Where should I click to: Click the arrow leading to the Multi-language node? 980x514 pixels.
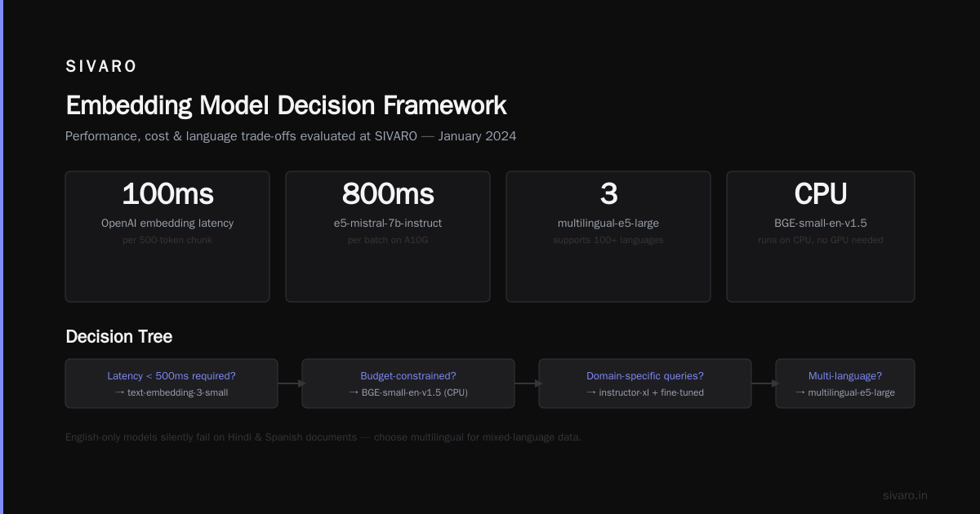[x=764, y=383]
